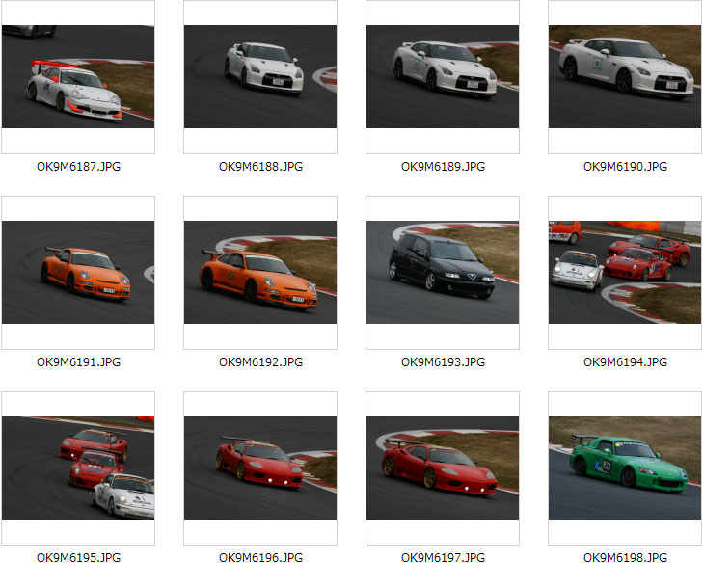Select the OK9M6195.JPG three-car thumbnail

pos(78,468)
